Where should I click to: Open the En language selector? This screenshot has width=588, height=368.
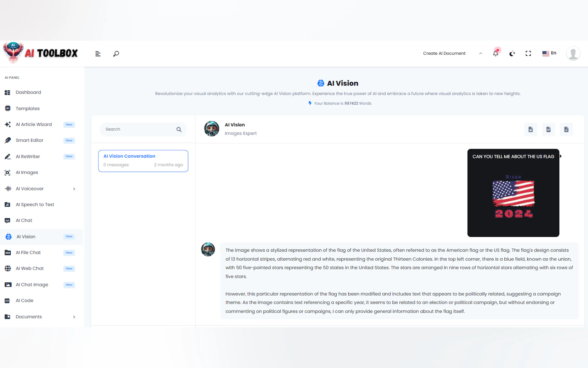[x=549, y=53]
